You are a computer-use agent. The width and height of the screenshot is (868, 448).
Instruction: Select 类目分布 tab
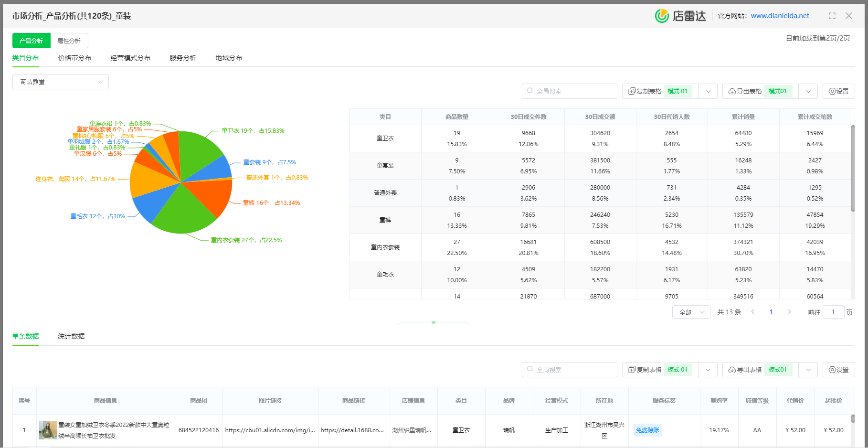click(x=26, y=58)
